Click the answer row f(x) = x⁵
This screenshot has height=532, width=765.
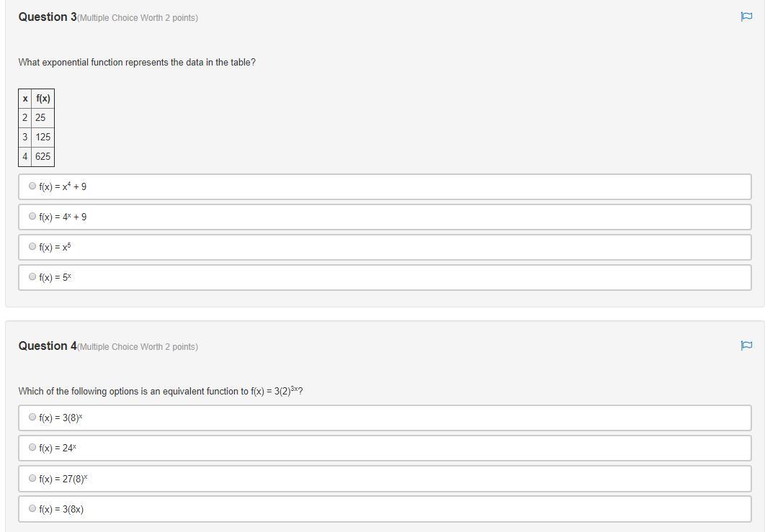[x=385, y=247]
